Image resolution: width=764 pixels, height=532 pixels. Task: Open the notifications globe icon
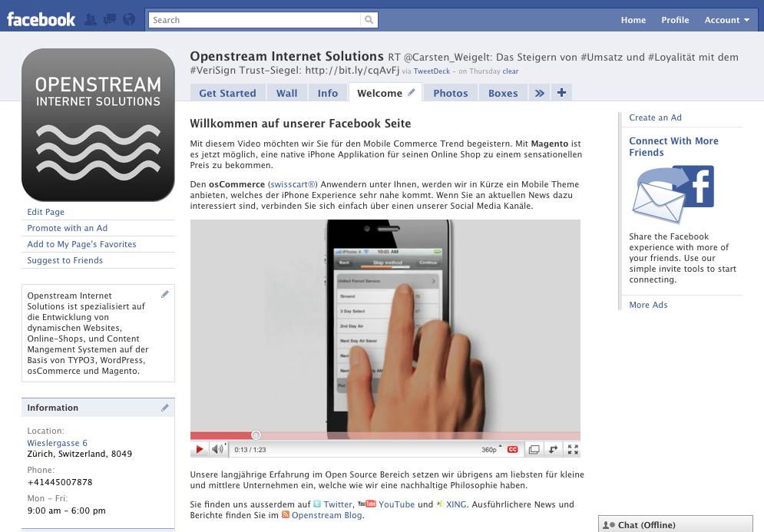[128, 20]
